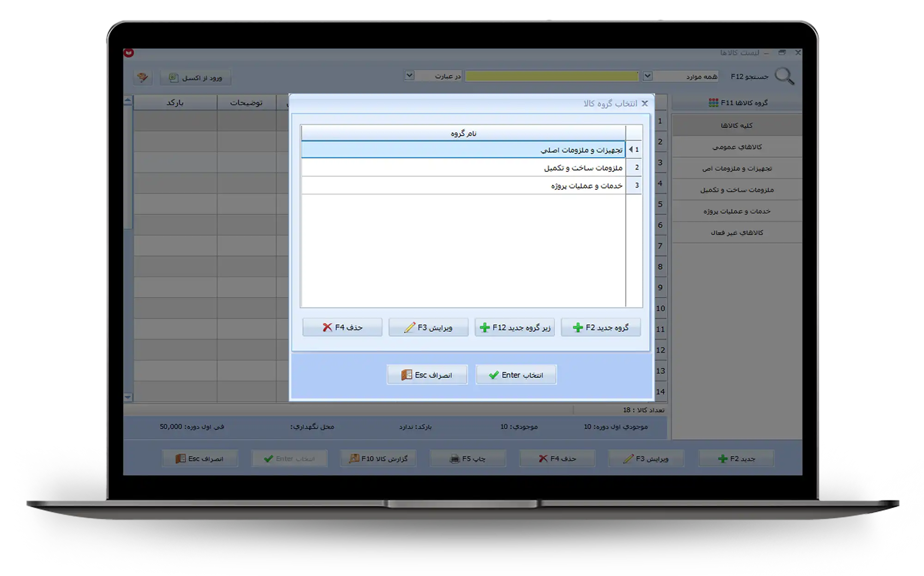Click the yellow search input field
924x576 pixels.
[x=552, y=76]
